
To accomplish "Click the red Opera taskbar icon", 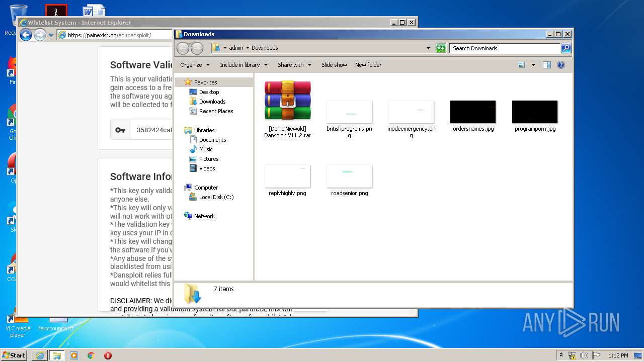I will click(x=108, y=355).
